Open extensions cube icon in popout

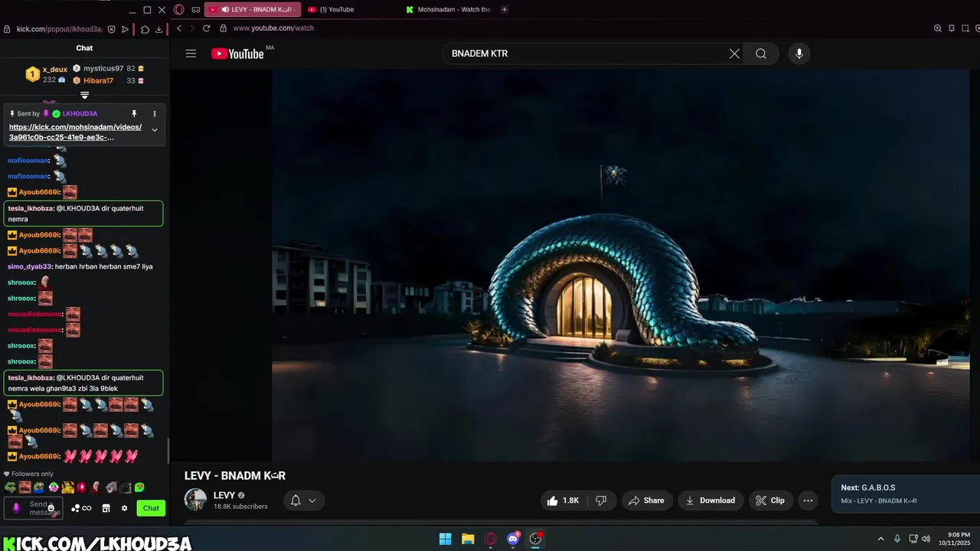(x=145, y=29)
